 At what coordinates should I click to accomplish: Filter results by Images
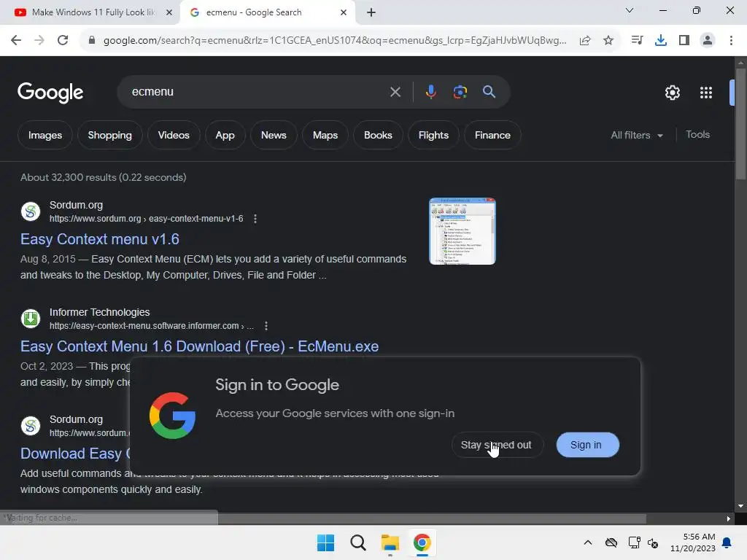[44, 135]
